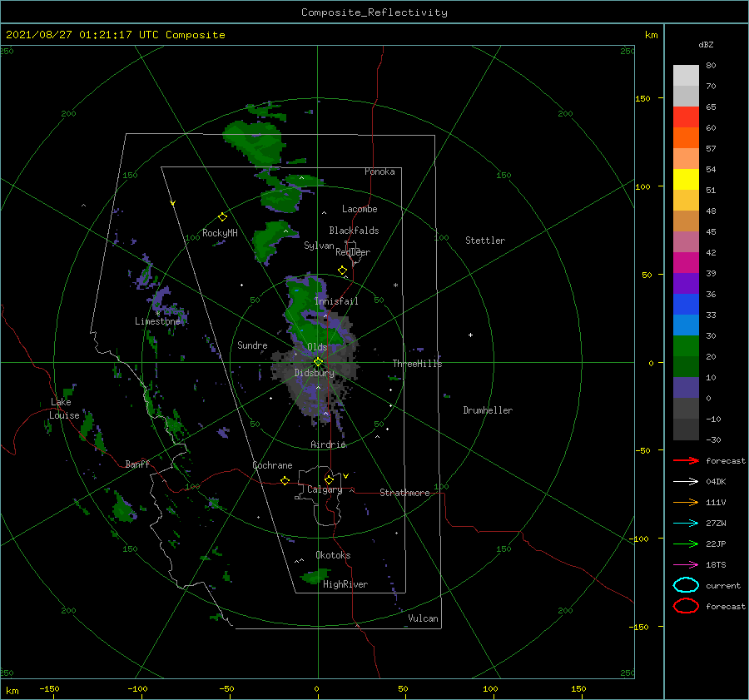Click the cyan 27ZW arrow legend icon
This screenshot has width=749, height=700.
686,524
